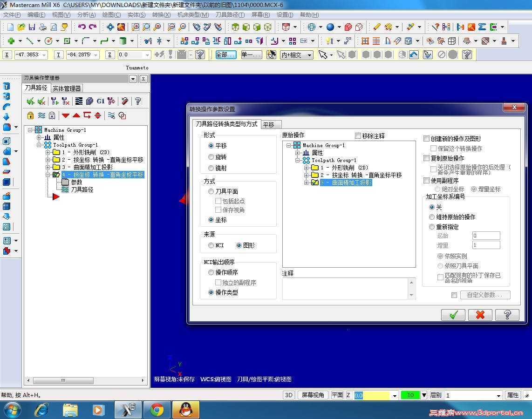Click the 属性 button in status bar
The image size is (532, 419).
tap(512, 395)
